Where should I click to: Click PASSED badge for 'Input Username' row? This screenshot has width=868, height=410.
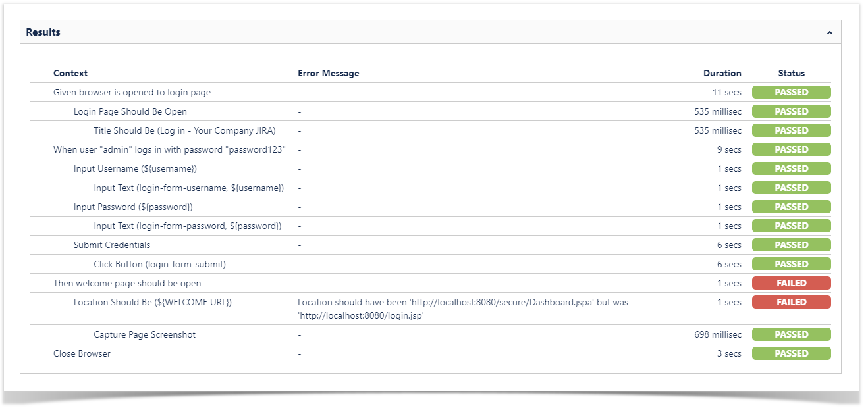point(792,168)
